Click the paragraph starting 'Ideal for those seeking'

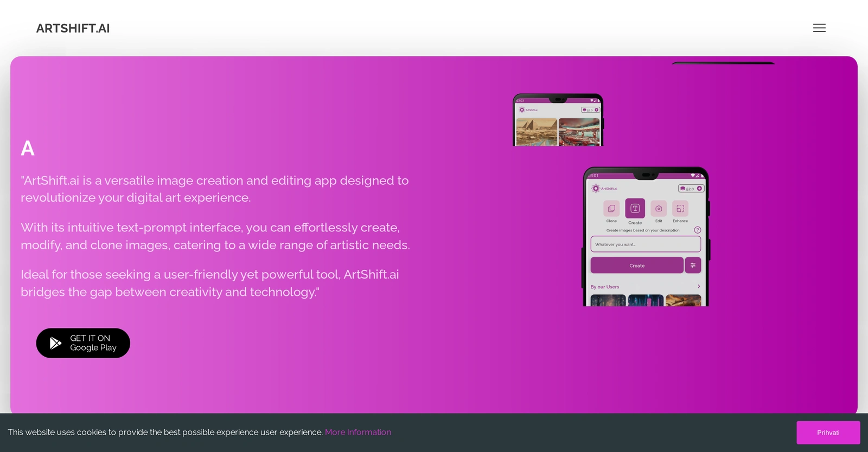(x=210, y=283)
